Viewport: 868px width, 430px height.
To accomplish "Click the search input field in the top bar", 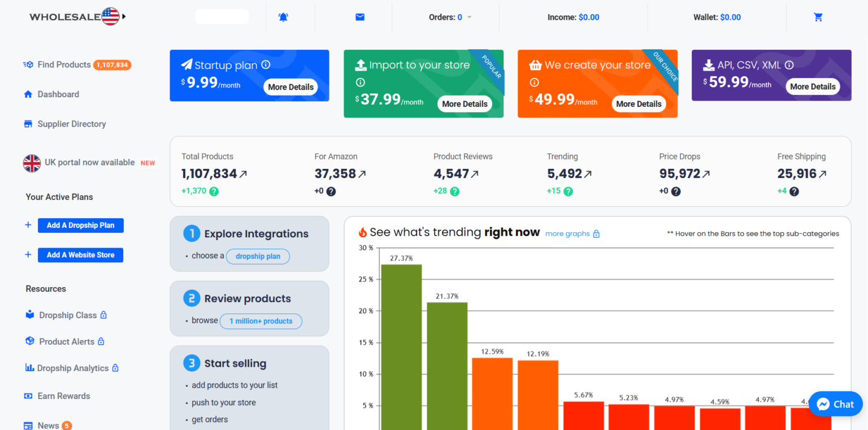I will click(x=222, y=16).
